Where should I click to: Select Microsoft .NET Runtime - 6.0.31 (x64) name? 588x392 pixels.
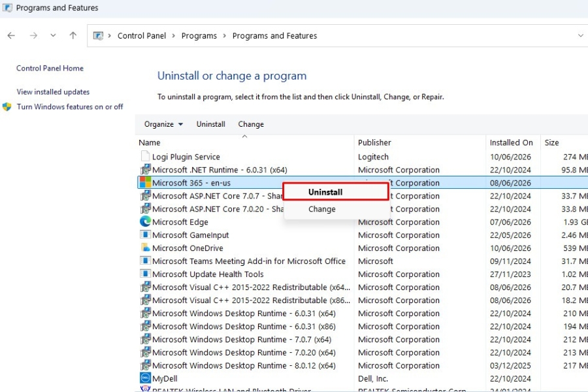[x=220, y=170]
